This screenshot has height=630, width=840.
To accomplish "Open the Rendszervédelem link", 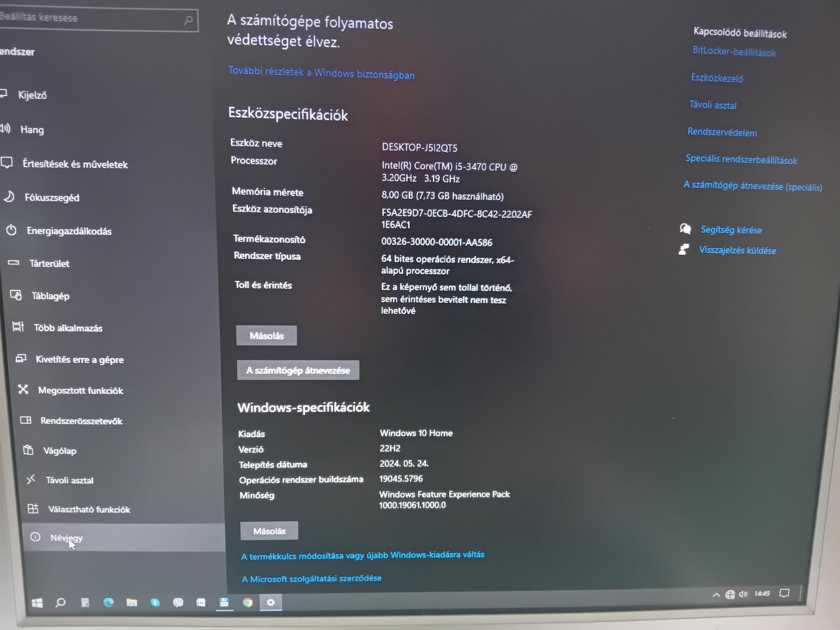I will point(722,132).
